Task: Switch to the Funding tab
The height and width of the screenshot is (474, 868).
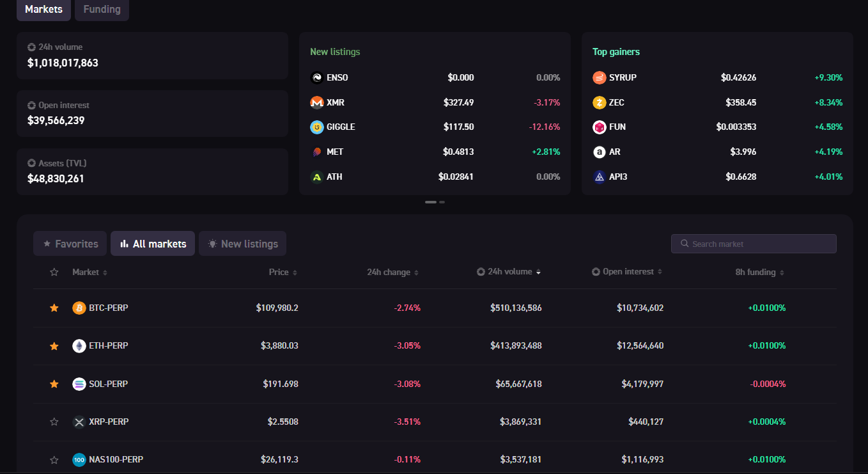Action: [x=102, y=10]
